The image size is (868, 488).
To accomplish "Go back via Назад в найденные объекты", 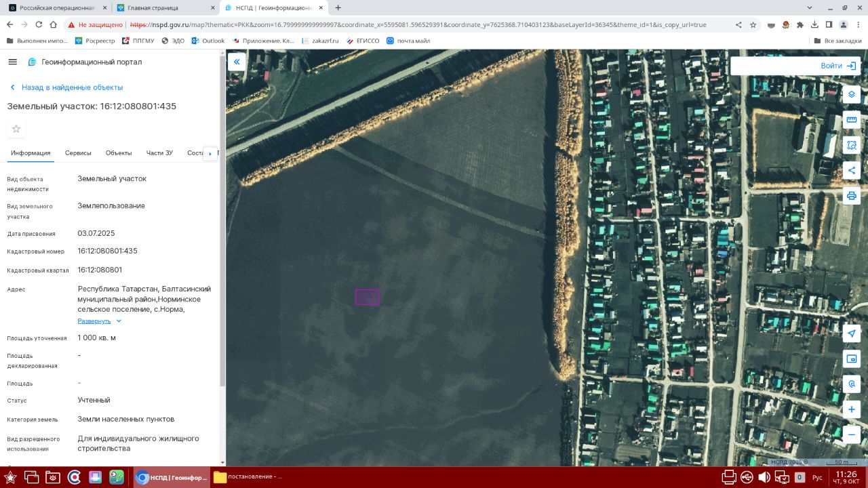I will click(66, 87).
